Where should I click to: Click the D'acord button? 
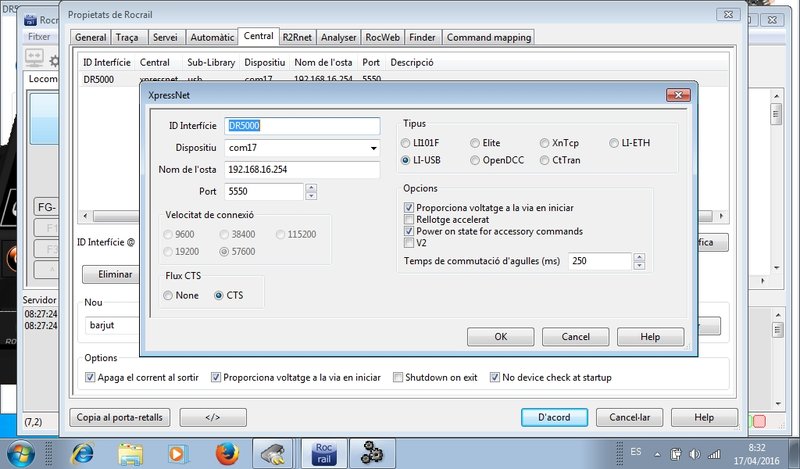tap(554, 417)
